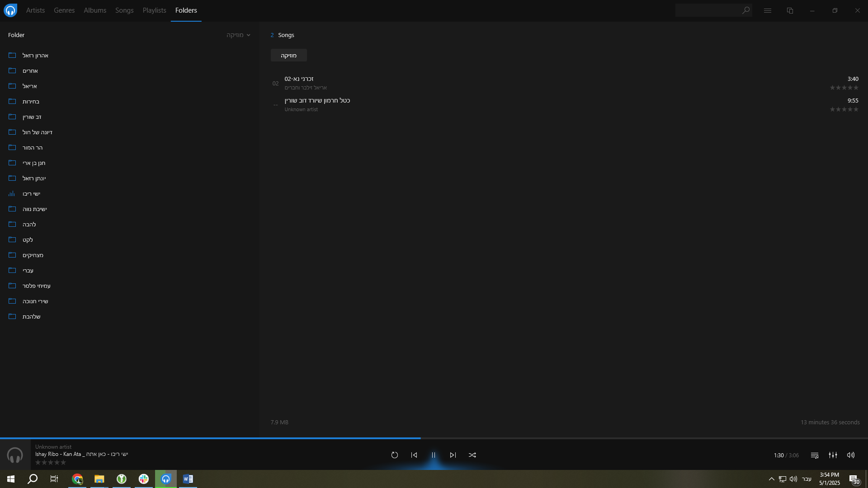Show the now playing queue icon
The image size is (868, 488).
coord(815,455)
